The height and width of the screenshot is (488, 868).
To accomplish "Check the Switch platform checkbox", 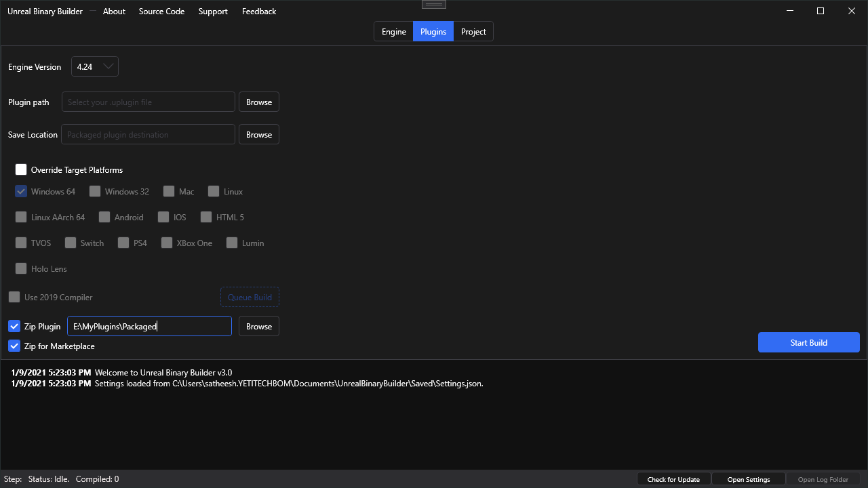I will (x=71, y=243).
